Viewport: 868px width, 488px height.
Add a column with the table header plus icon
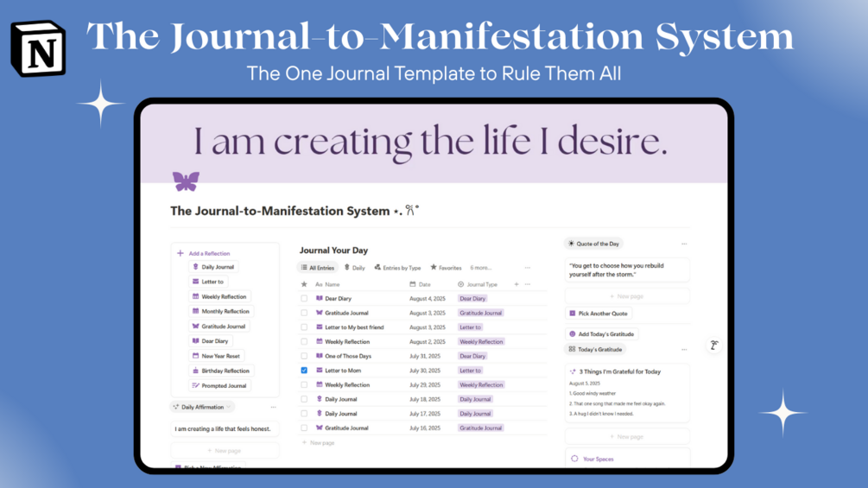(516, 284)
